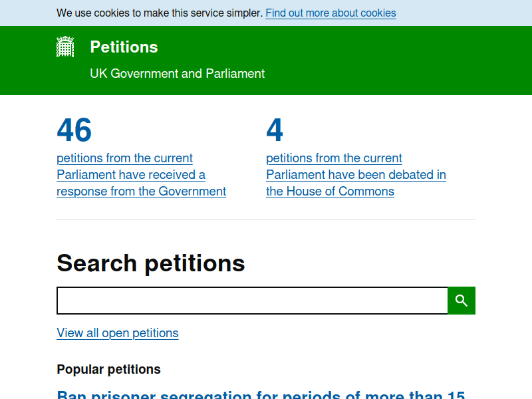
Task: Click 'Parliament have received a' link line
Action: 131,175
